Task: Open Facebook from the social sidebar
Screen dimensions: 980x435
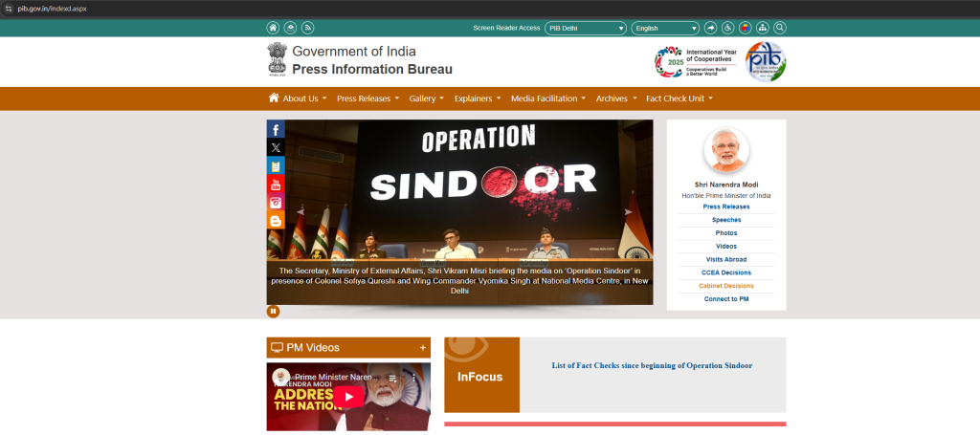Action: pos(276,129)
